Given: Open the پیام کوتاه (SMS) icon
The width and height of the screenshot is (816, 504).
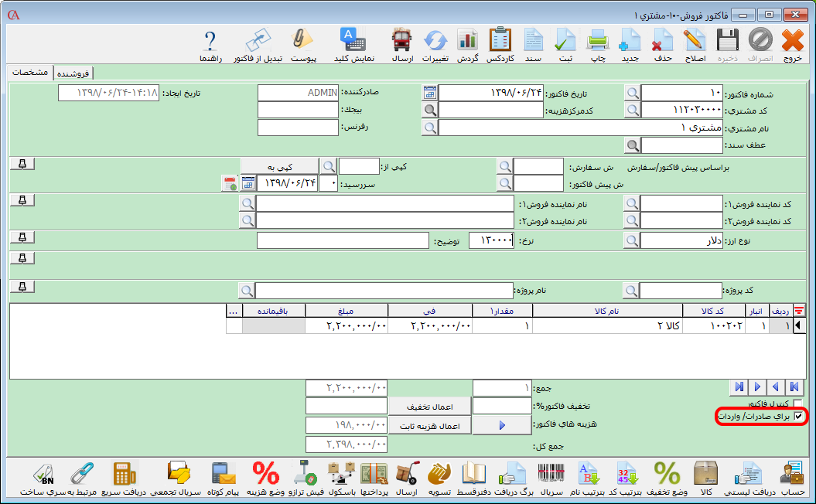Looking at the screenshot, I should coord(224,478).
